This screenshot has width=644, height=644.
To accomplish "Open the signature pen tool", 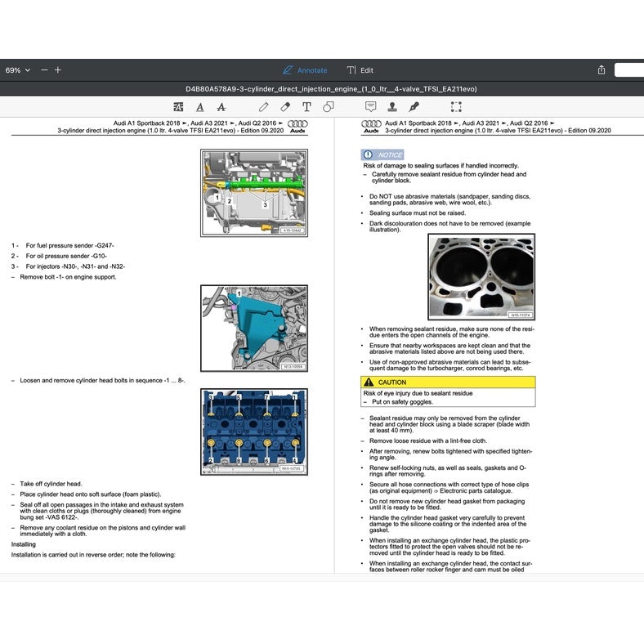I will pos(414,106).
